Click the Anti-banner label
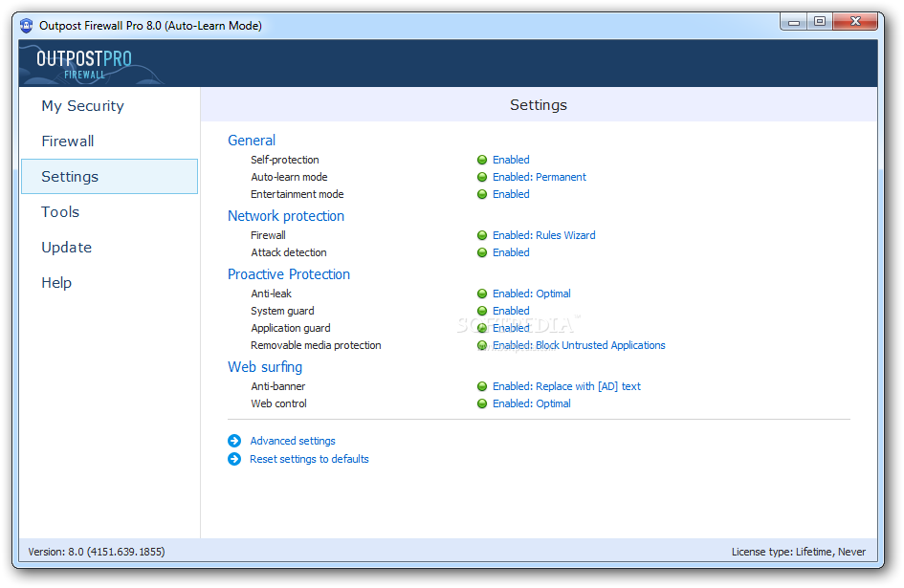Viewport: 904px width, 588px height. [277, 386]
